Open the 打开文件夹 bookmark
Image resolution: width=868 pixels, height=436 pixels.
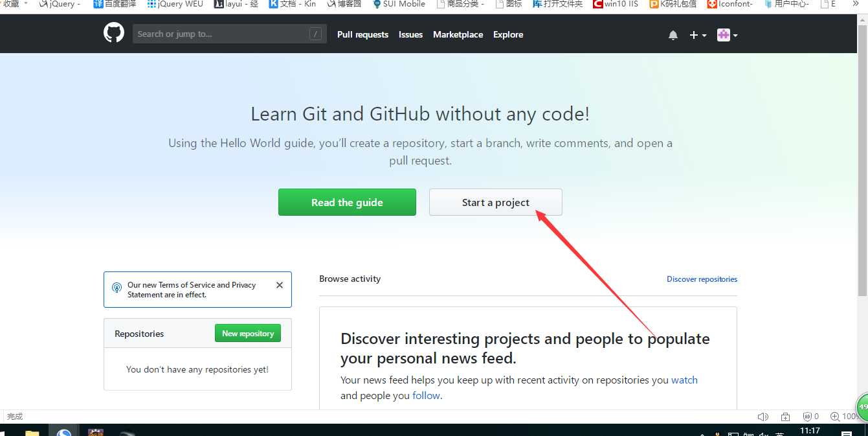point(558,4)
